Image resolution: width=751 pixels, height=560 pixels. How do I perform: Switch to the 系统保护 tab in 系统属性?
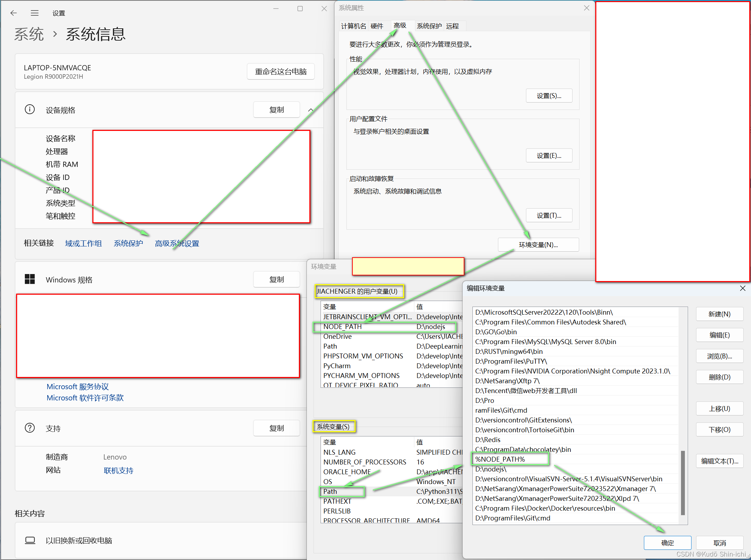coord(429,26)
